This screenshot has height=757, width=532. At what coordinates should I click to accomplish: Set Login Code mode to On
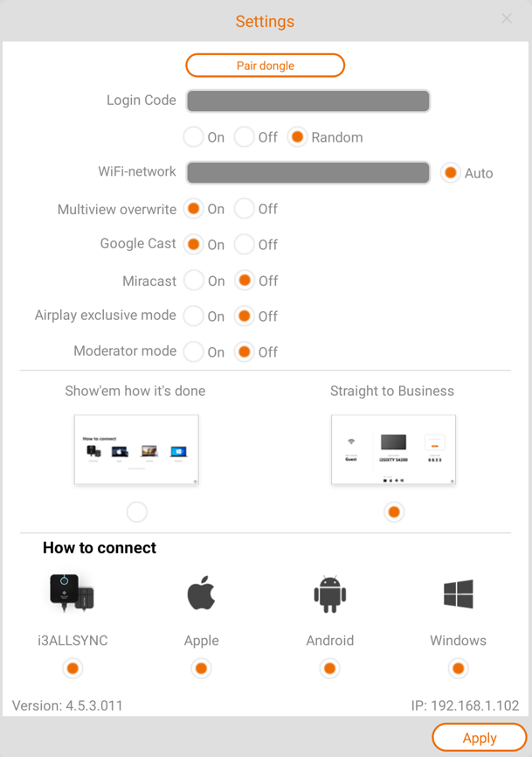coord(194,137)
